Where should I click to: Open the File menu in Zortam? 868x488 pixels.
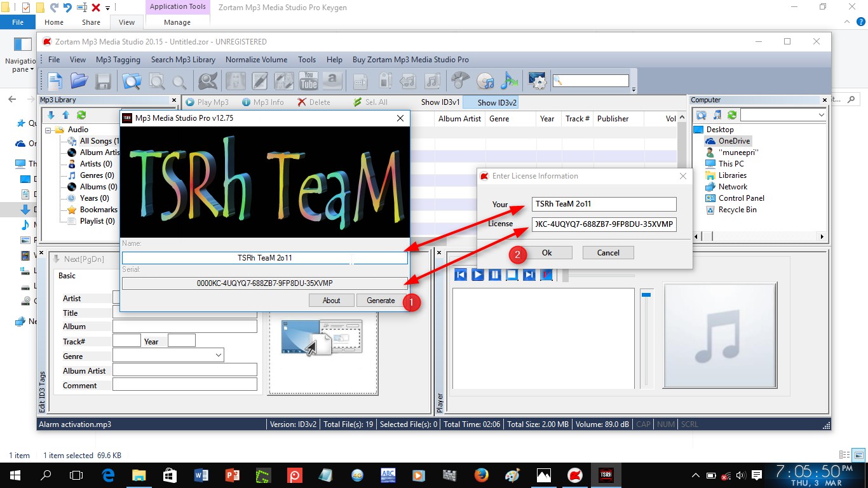(54, 60)
